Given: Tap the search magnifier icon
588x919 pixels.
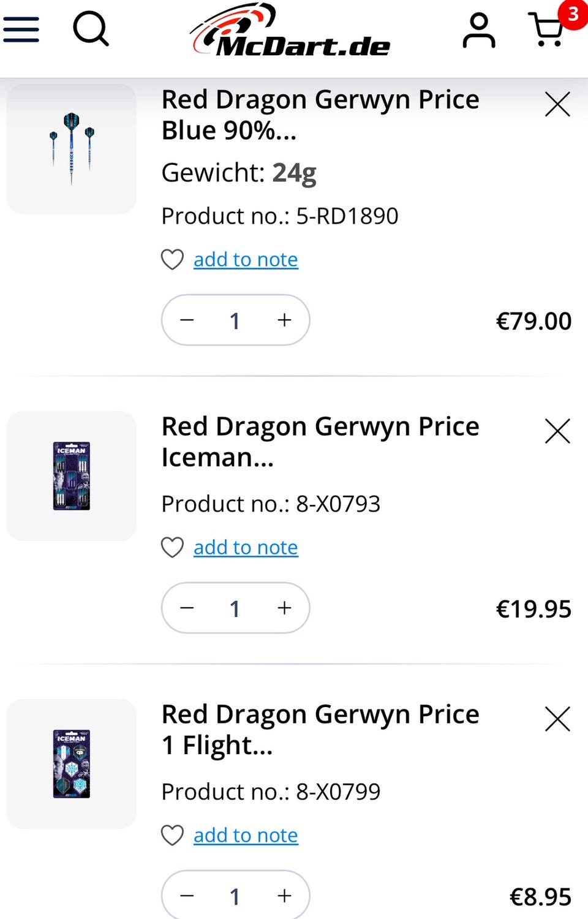Looking at the screenshot, I should click(x=91, y=29).
